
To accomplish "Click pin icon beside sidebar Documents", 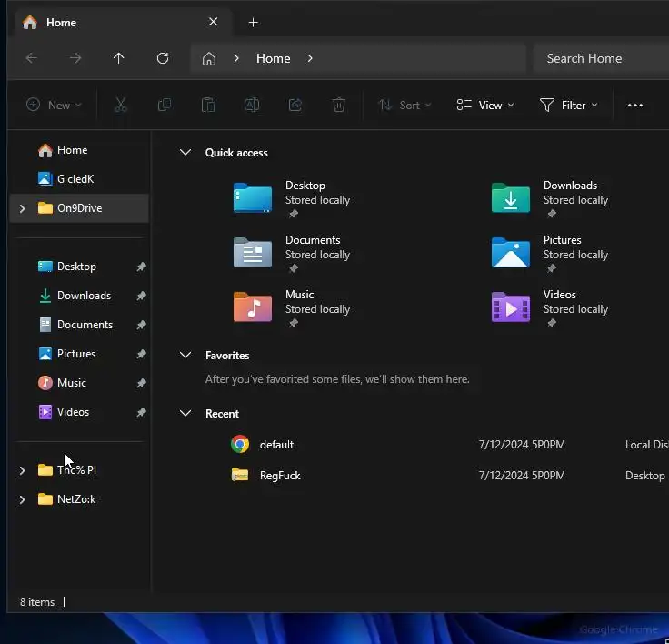I will (x=141, y=325).
